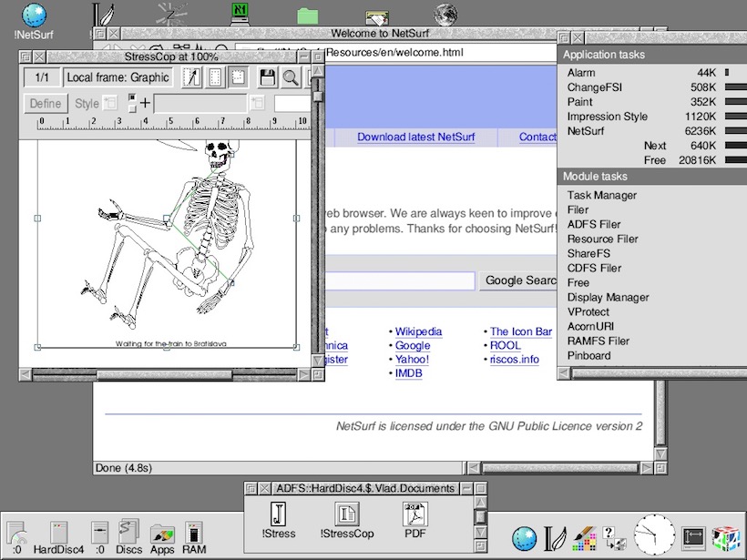Viewport: 747px width, 560px height.
Task: Click 'Pinboard' in Module tasks list
Action: point(588,356)
